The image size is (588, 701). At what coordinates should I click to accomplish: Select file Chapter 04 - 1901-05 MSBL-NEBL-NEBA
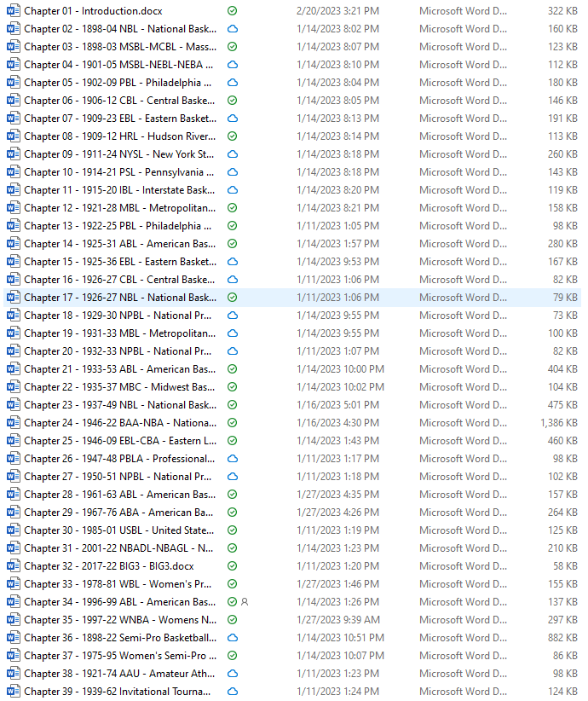tap(118, 64)
